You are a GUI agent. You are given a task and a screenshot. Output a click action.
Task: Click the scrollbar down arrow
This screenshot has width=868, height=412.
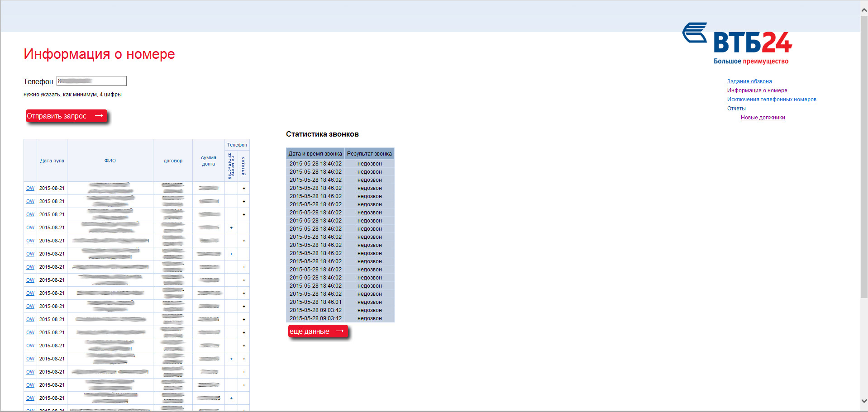coord(864,401)
